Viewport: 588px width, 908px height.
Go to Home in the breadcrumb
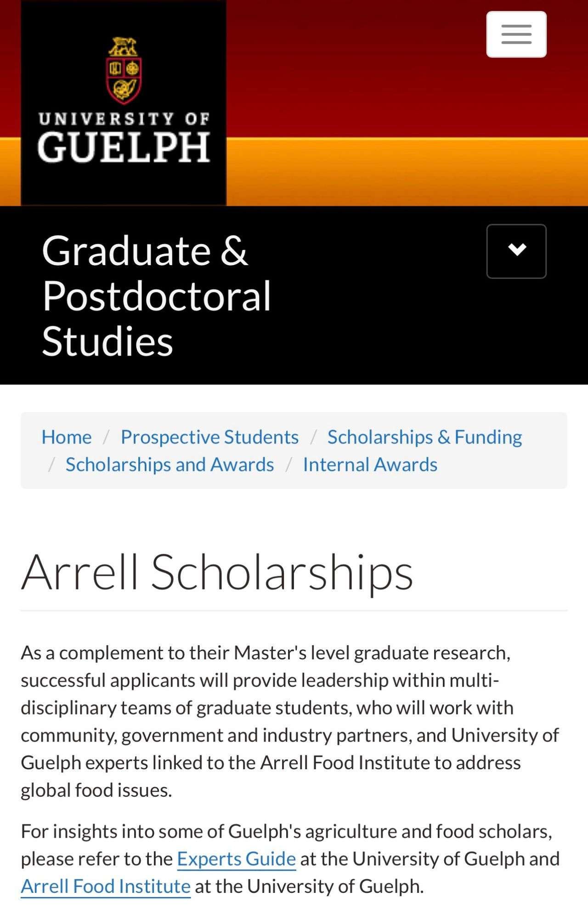coord(67,437)
